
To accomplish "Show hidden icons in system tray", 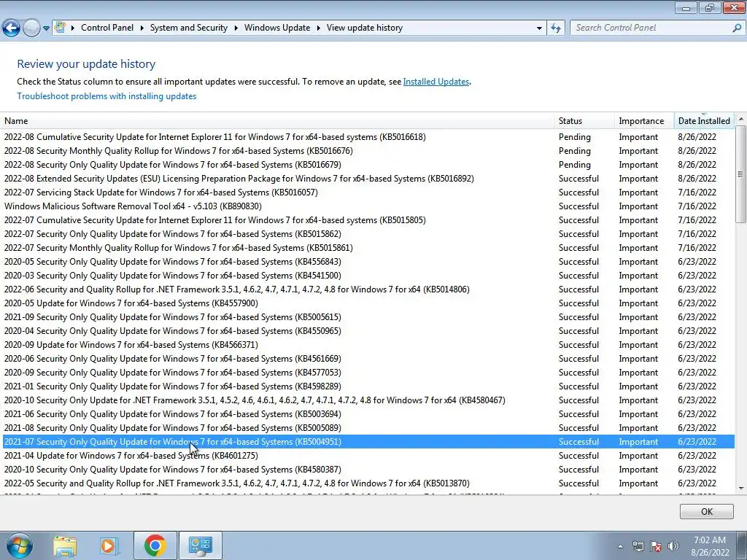I will pos(620,546).
